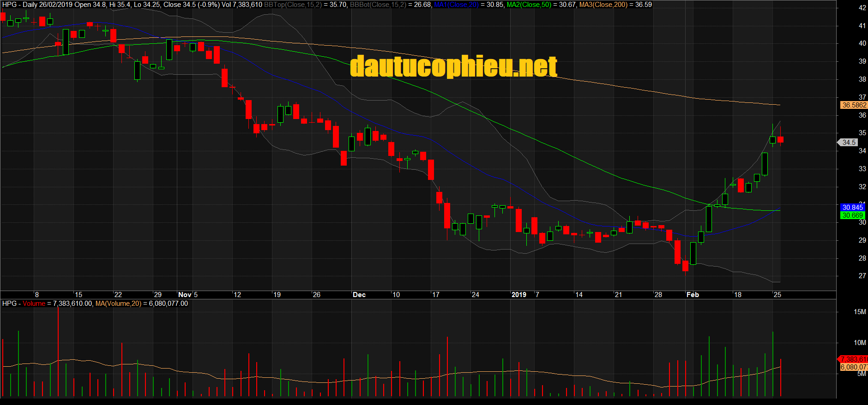Click the last red candle at 34.5
The width and height of the screenshot is (868, 405).
(780, 140)
